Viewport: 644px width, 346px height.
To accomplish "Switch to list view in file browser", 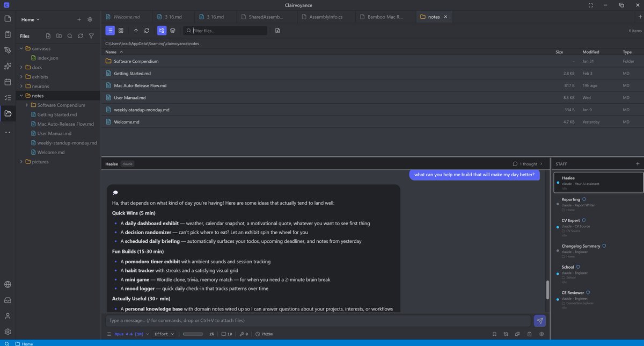I will pos(110,31).
